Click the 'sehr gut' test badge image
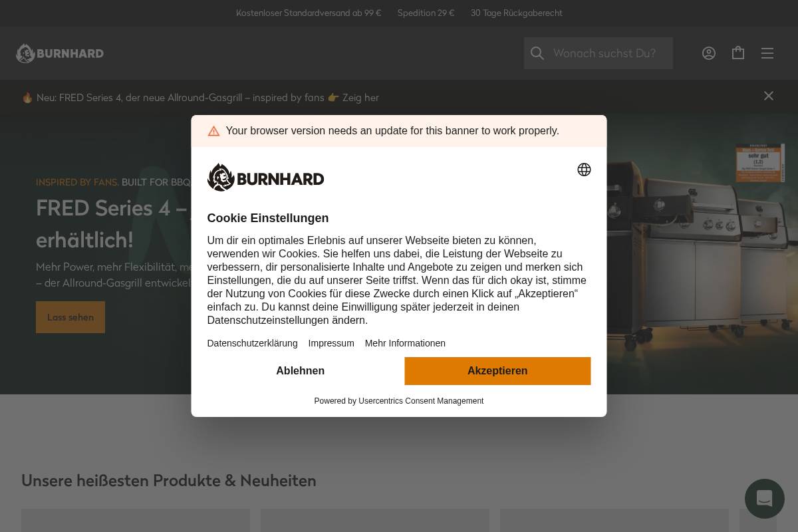Screen dimensions: 798x532 click(x=760, y=163)
